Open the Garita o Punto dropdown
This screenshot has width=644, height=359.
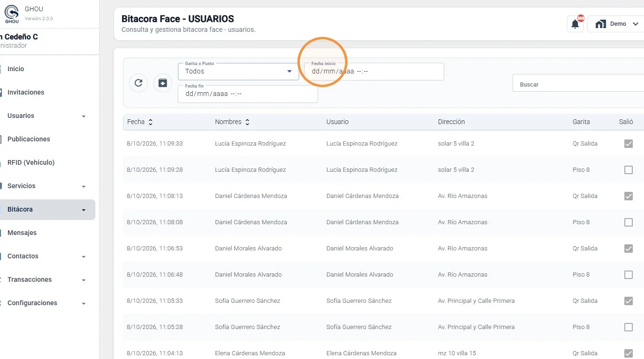tap(239, 72)
